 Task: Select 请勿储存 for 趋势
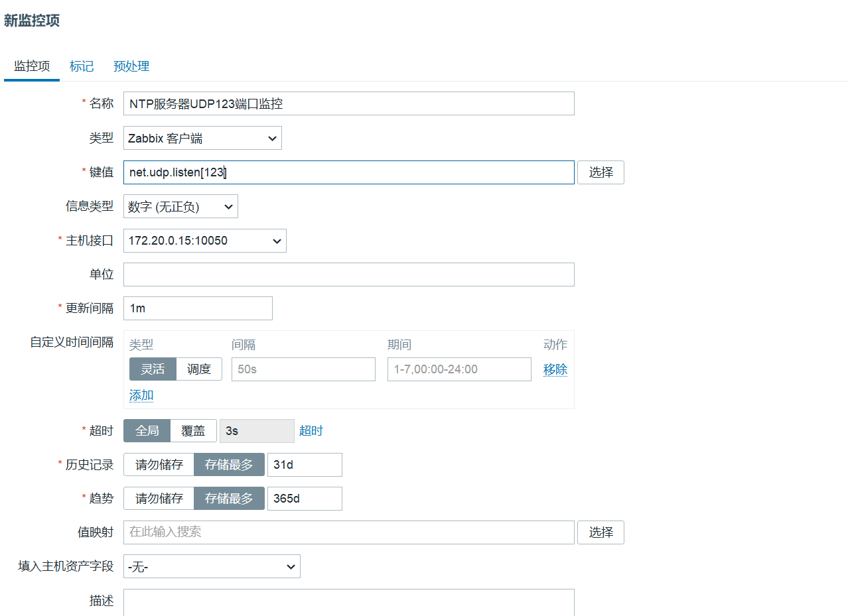pos(159,499)
